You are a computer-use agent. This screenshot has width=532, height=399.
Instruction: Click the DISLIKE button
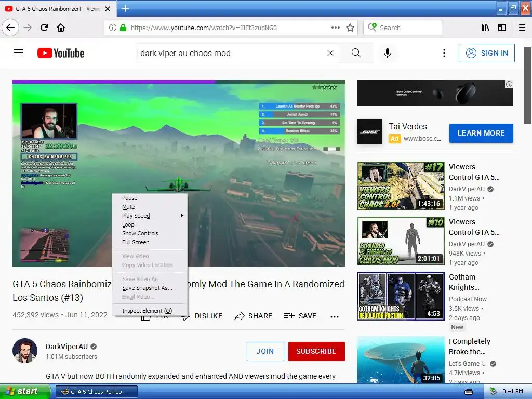pyautogui.click(x=202, y=316)
